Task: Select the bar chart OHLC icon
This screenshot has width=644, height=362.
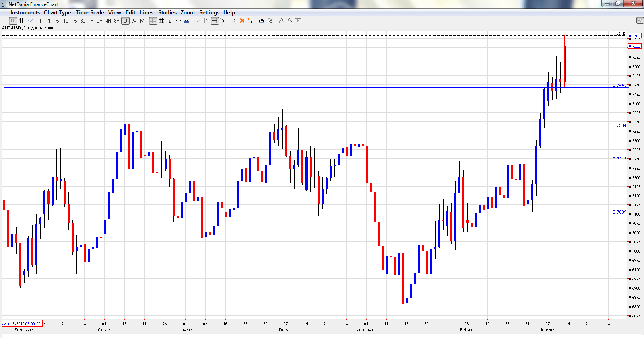Action: click(21, 21)
